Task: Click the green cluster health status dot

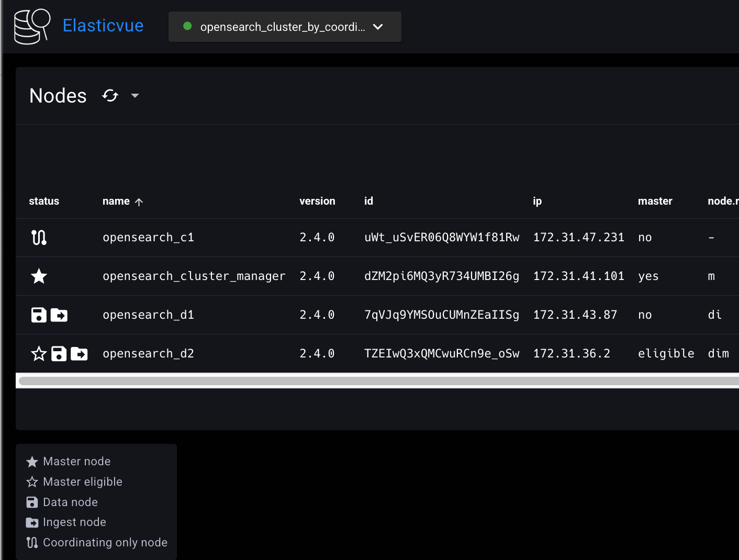Action: pos(187,26)
